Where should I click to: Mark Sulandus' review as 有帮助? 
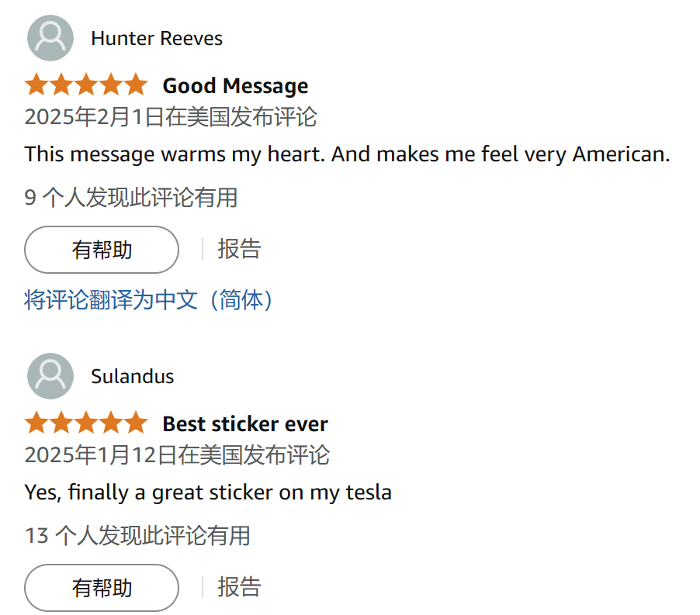coord(102,588)
